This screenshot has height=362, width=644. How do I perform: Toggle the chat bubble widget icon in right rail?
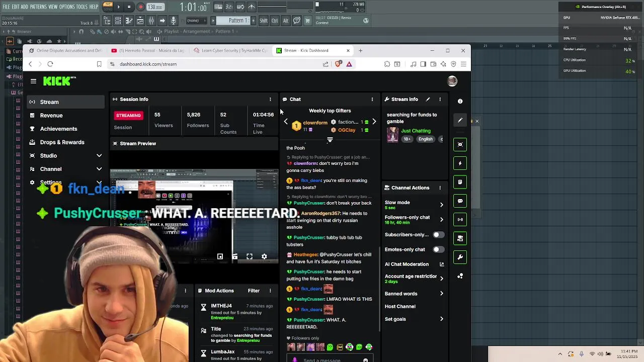point(460,201)
